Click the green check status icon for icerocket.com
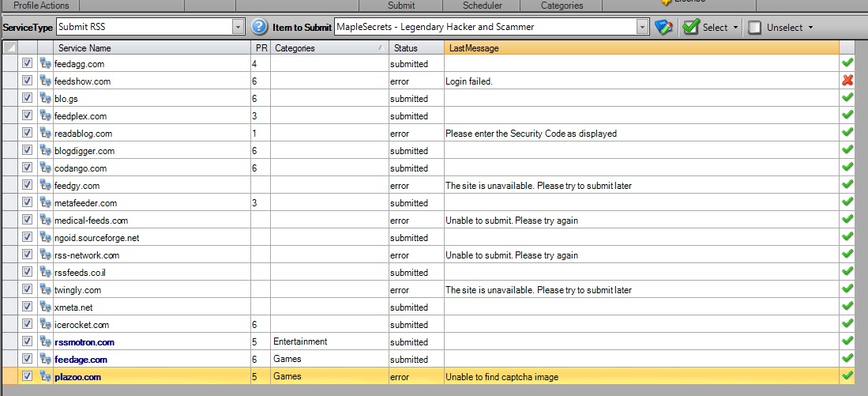Image resolution: width=868 pixels, height=396 pixels. 847,324
